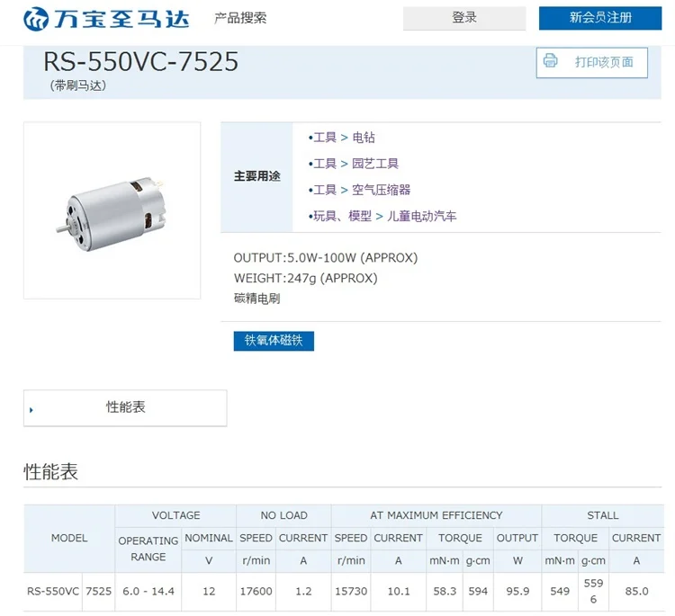
Task: Click the 7525 model suffix cell
Action: [x=99, y=592]
